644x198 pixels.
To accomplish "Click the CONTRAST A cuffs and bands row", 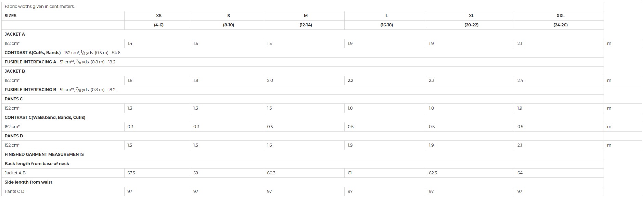I will pyautogui.click(x=302, y=53).
